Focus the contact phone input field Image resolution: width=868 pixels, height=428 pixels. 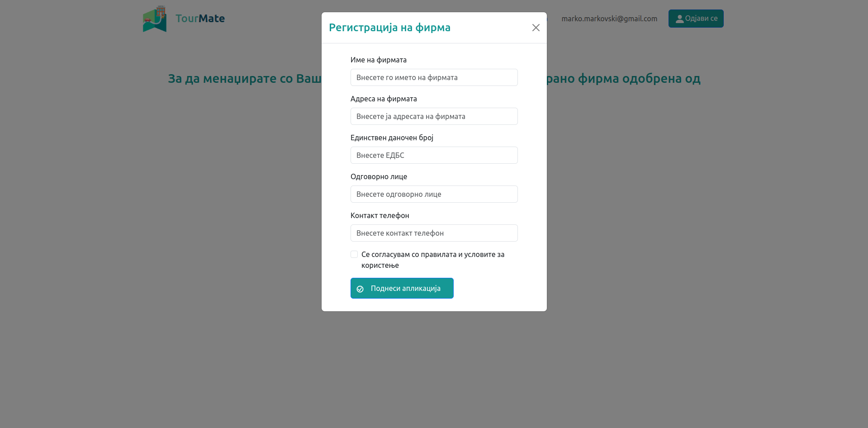[434, 233]
